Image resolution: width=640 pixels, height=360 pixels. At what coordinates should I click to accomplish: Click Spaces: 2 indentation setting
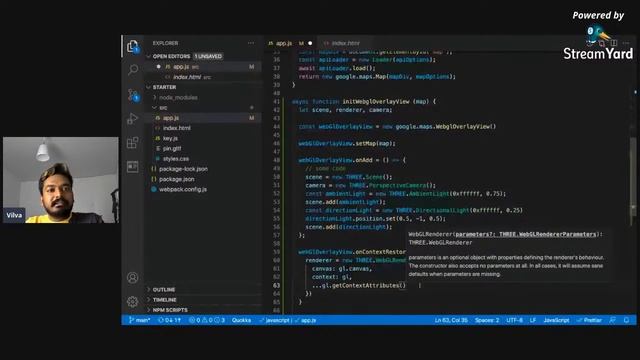click(487, 320)
